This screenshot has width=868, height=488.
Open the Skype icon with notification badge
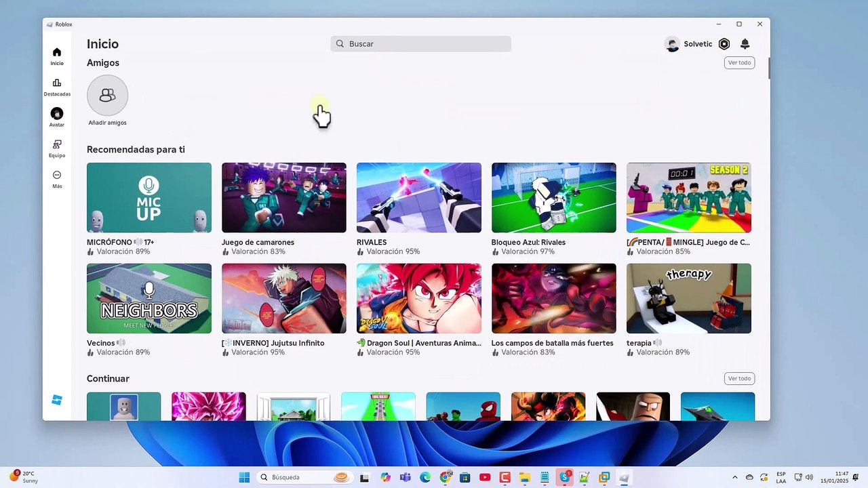(564, 477)
